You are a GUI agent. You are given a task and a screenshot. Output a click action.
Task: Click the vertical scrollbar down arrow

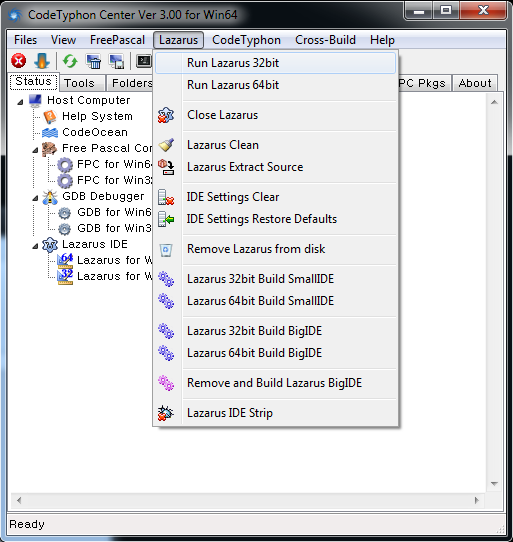pos(494,484)
